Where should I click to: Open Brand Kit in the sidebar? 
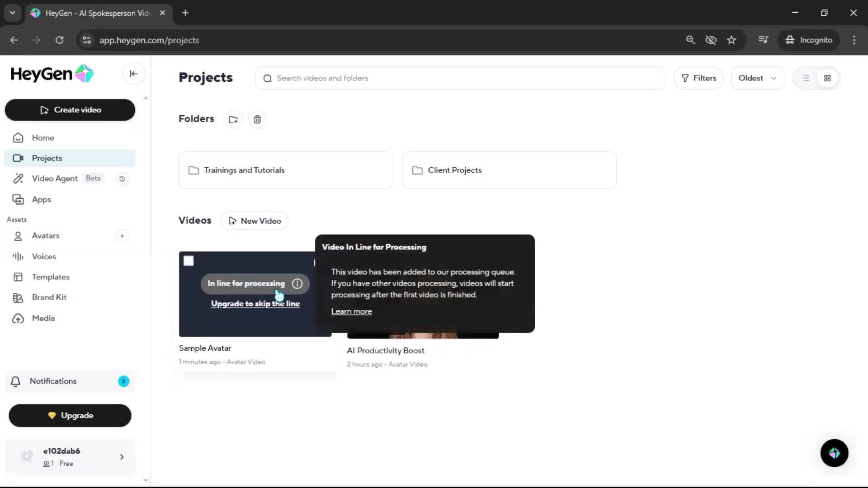pyautogui.click(x=49, y=297)
